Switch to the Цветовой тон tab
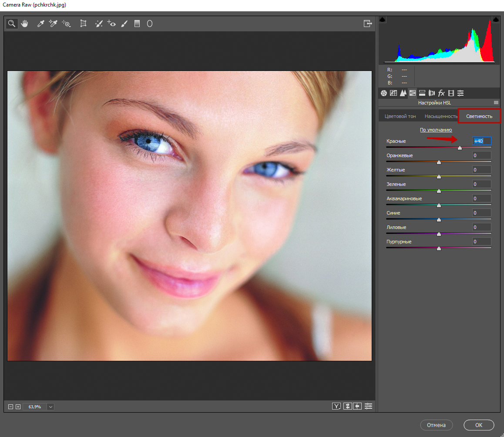Image resolution: width=504 pixels, height=437 pixels. click(400, 116)
